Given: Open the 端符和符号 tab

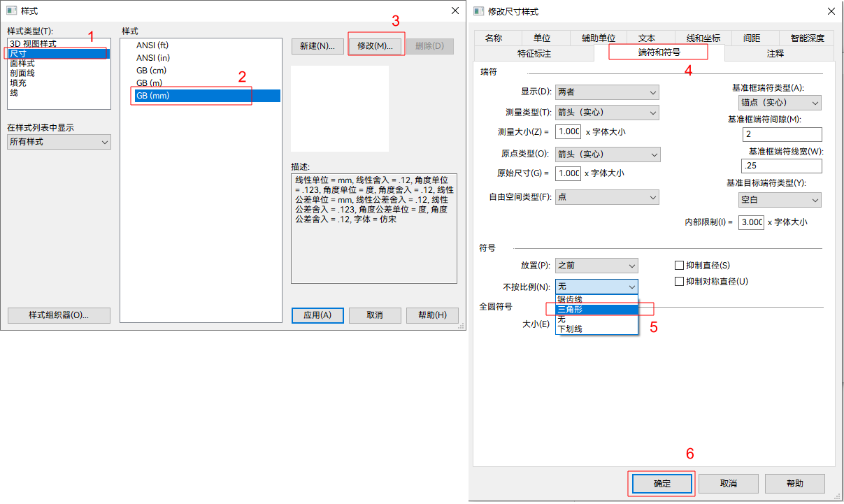Looking at the screenshot, I should tap(659, 52).
